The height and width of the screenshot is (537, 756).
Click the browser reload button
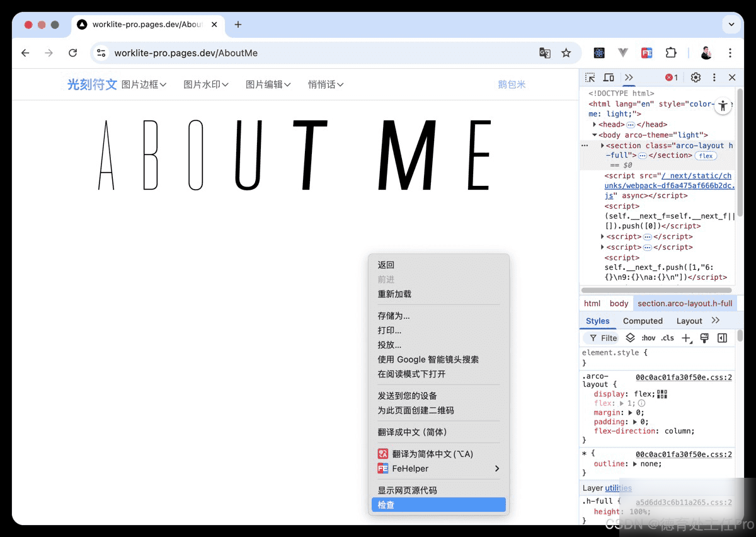73,53
